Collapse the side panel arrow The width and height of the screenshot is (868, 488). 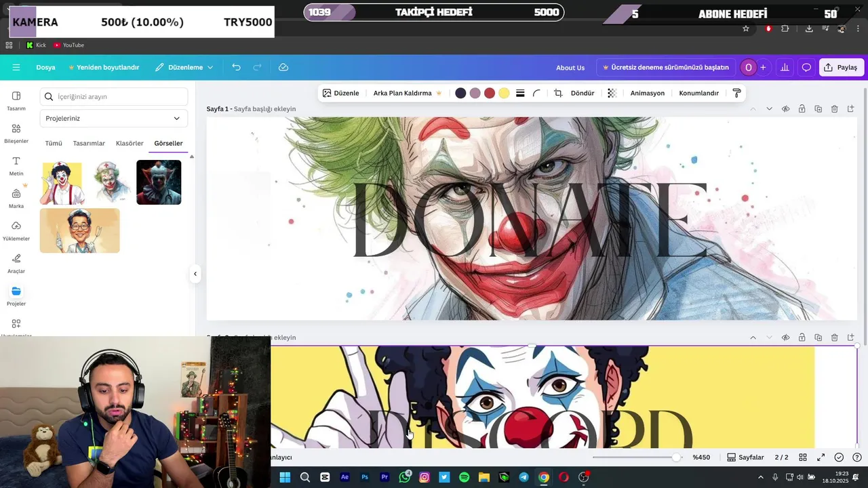click(195, 274)
